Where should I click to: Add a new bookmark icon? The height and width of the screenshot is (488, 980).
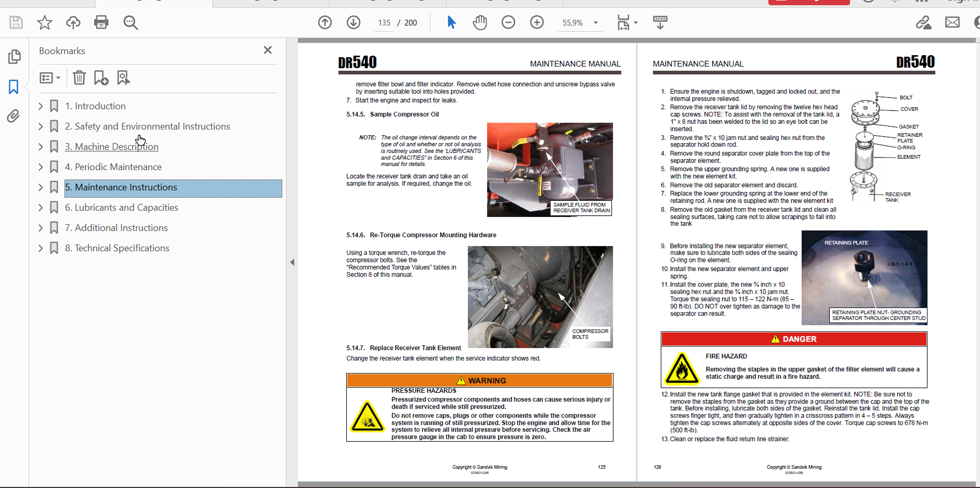click(x=101, y=78)
